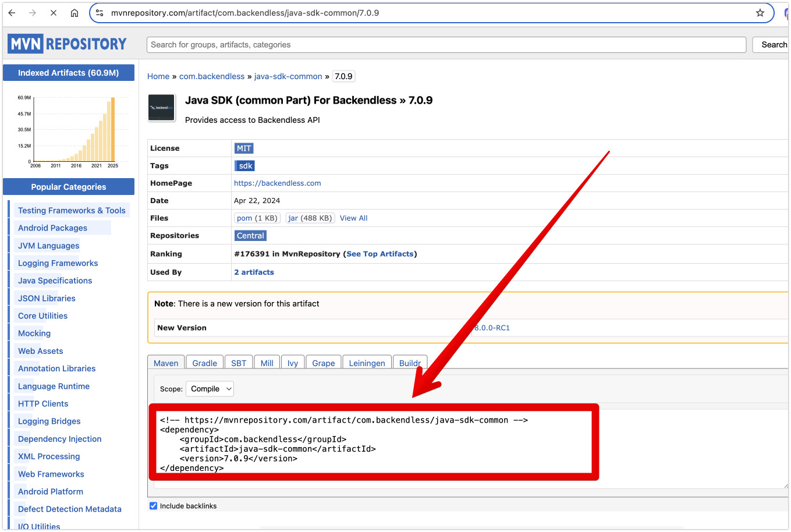
Task: Click the address bar URL
Action: [x=245, y=13]
